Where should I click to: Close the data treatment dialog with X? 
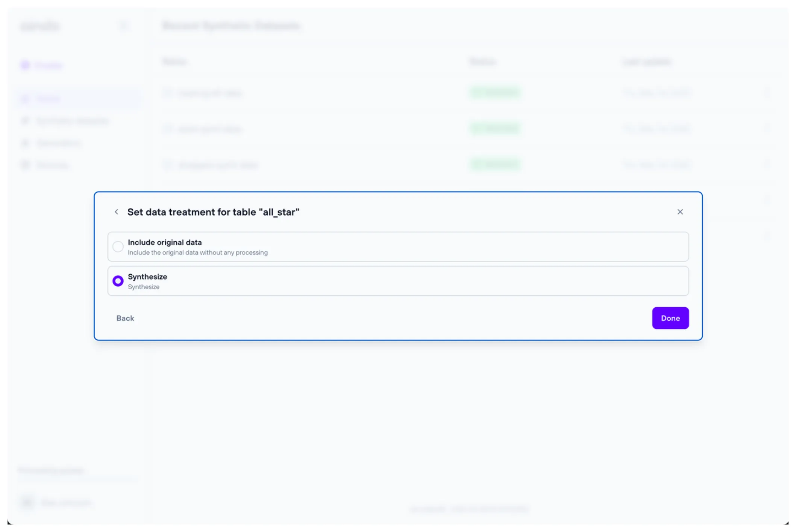tap(680, 212)
